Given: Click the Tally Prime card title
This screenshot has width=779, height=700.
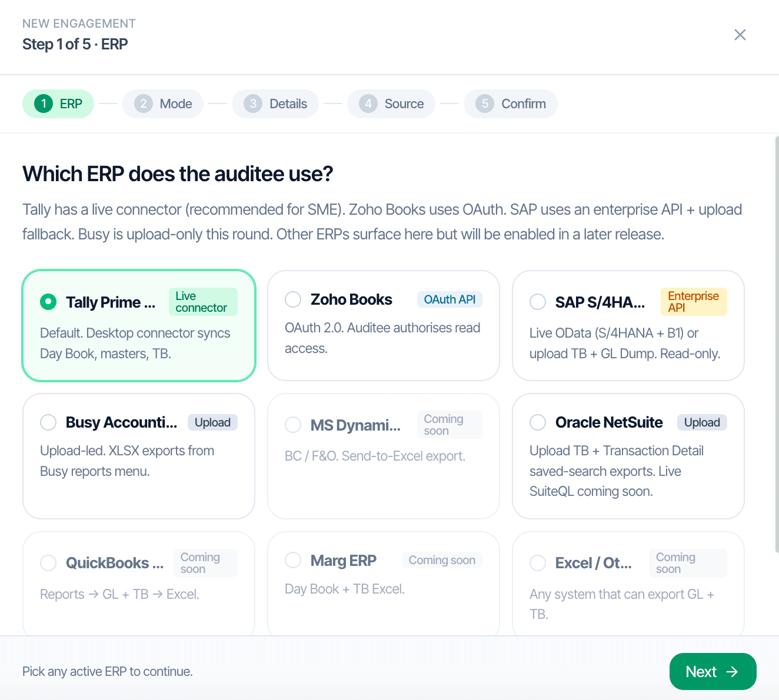Looking at the screenshot, I should tap(111, 302).
